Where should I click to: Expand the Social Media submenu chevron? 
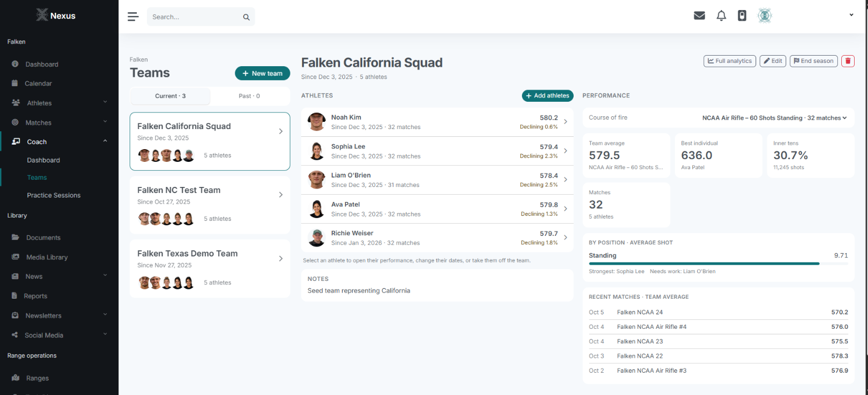click(105, 334)
